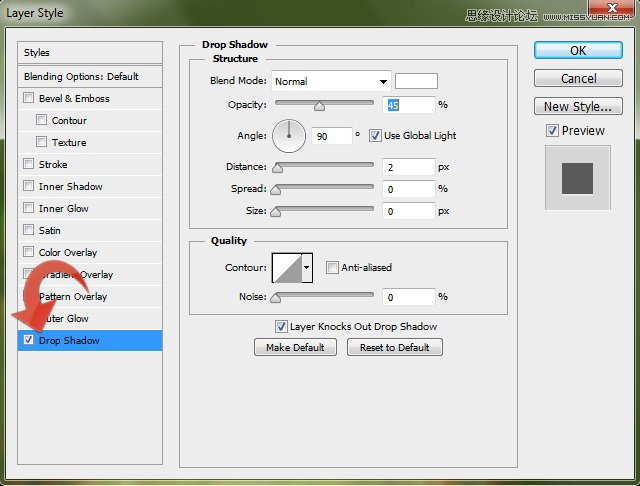Toggle Use Global Light checkbox

pos(375,135)
